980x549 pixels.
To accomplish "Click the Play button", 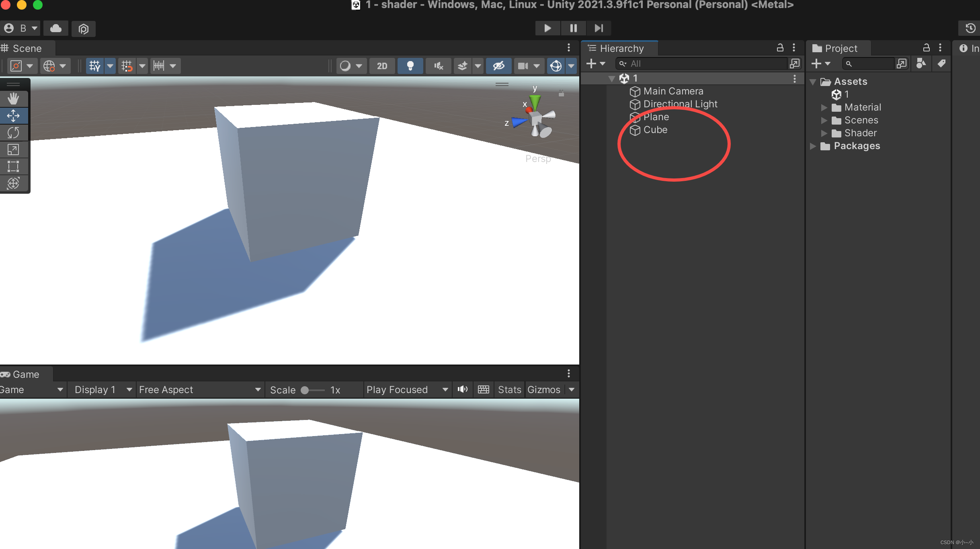I will 547,28.
